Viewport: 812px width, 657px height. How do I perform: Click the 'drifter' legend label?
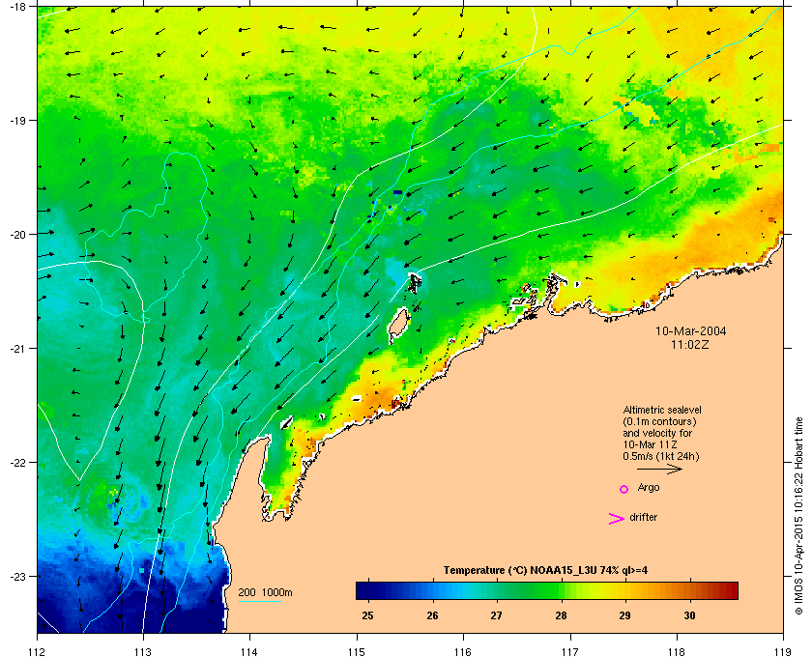643,517
